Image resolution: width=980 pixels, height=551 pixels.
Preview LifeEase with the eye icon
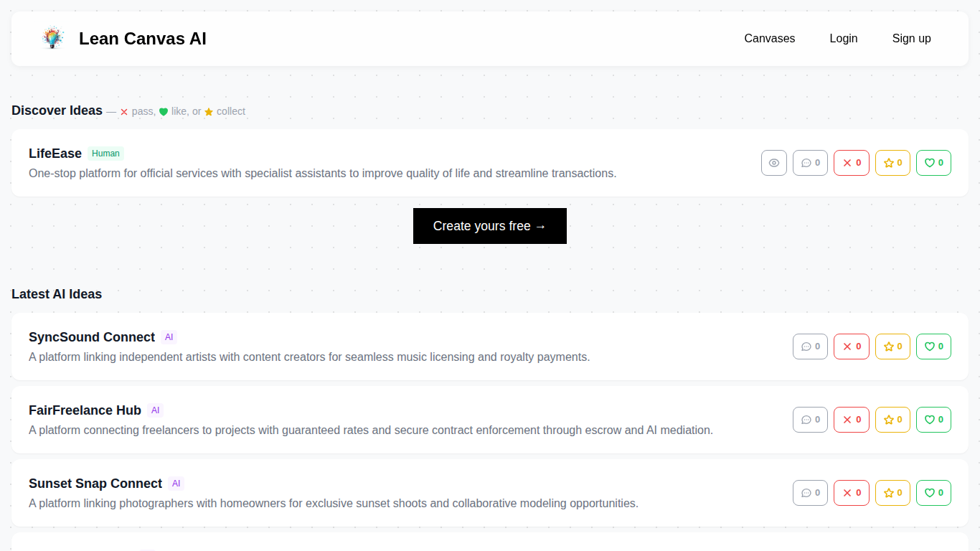pyautogui.click(x=774, y=163)
